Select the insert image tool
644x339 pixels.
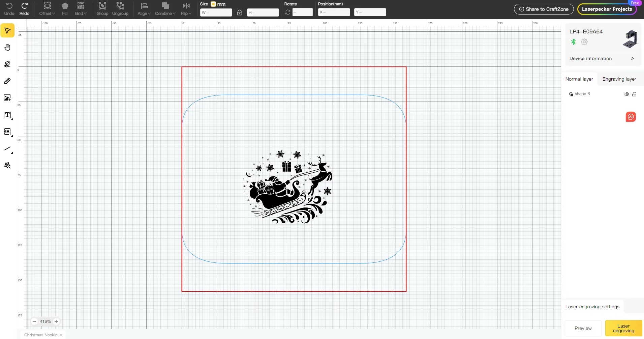click(7, 98)
